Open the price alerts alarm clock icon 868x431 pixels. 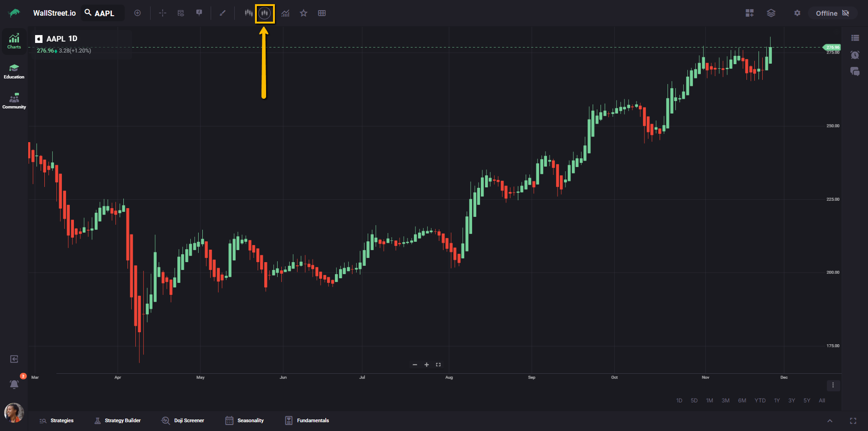click(x=855, y=55)
